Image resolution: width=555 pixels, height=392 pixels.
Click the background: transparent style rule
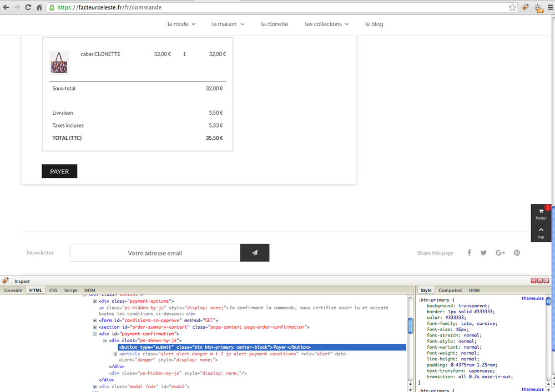click(458, 306)
